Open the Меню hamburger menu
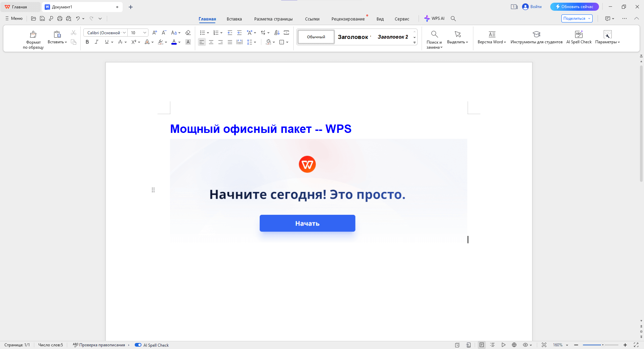This screenshot has height=349, width=644. click(x=14, y=18)
